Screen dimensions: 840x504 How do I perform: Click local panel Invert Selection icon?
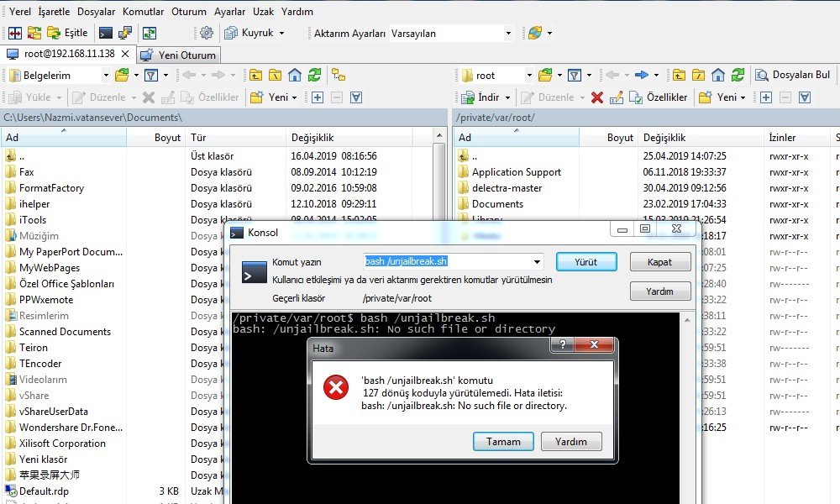(x=356, y=97)
